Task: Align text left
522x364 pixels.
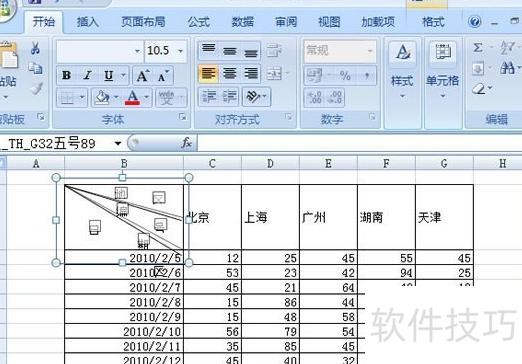Action: (x=209, y=73)
